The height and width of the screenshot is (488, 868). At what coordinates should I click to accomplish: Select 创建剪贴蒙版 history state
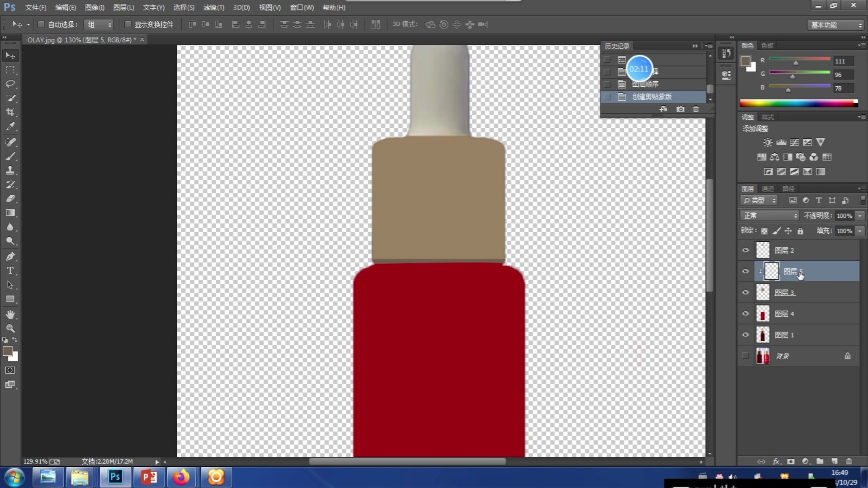click(x=654, y=97)
